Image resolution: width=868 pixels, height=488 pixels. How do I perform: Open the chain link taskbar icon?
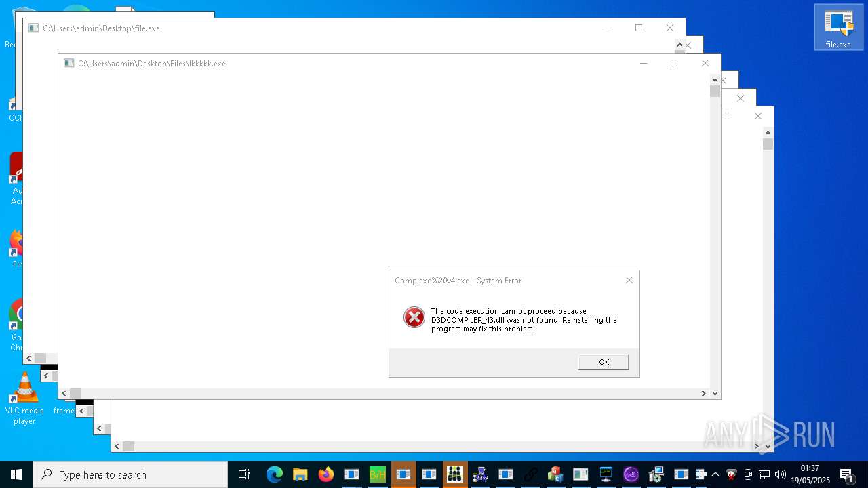click(x=530, y=474)
